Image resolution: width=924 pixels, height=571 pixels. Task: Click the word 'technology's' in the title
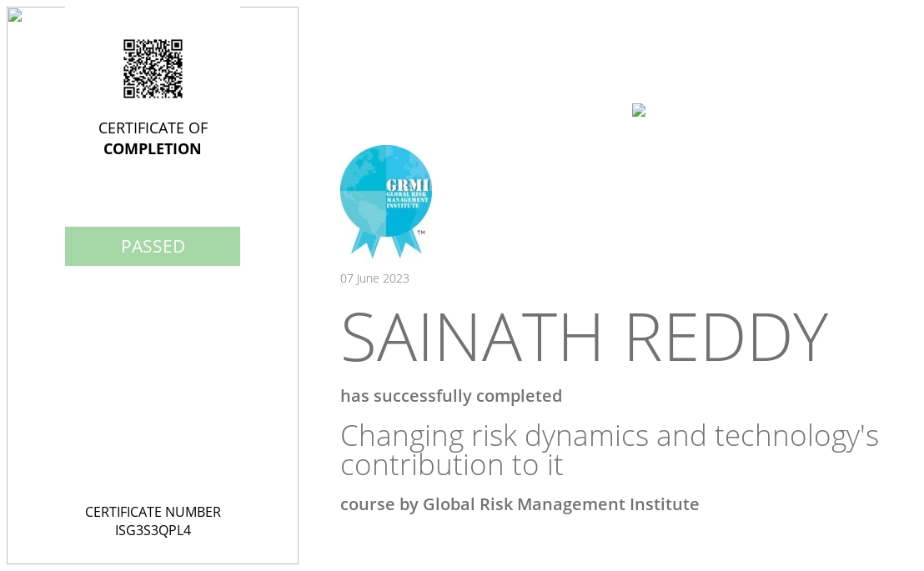[796, 438]
